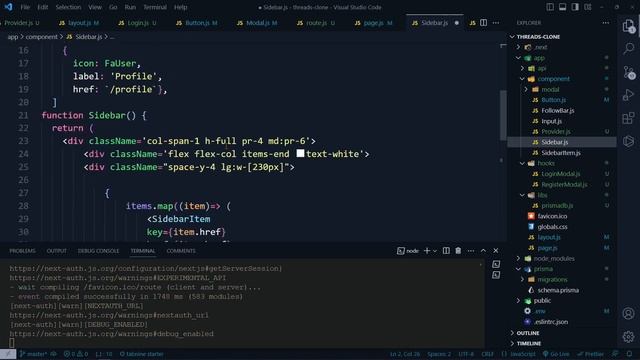Collapse the THREADS-CLONE root folder
Viewport: 640px width, 360px height.
(x=512, y=37)
